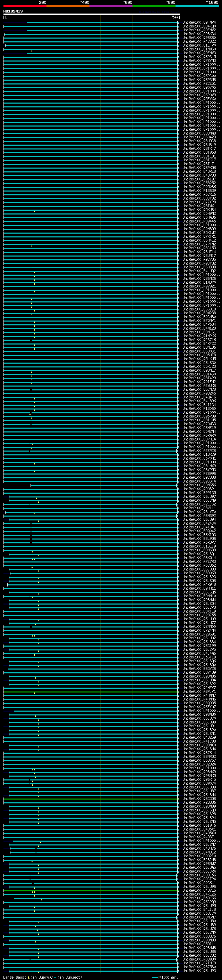Select the UniRef100_A8N392 row label
Image resolution: width=222 pixels, height=980 pixels.
click(x=199, y=516)
